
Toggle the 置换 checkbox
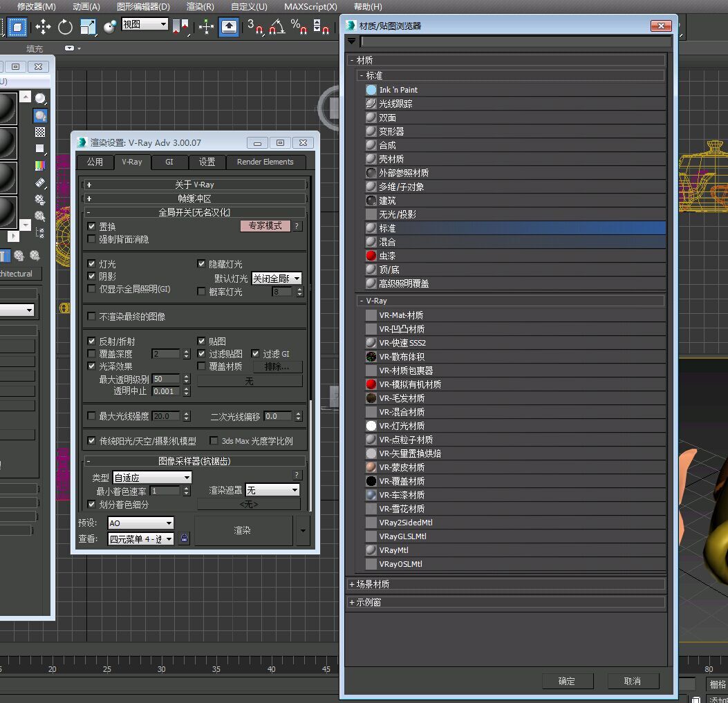coord(91,227)
